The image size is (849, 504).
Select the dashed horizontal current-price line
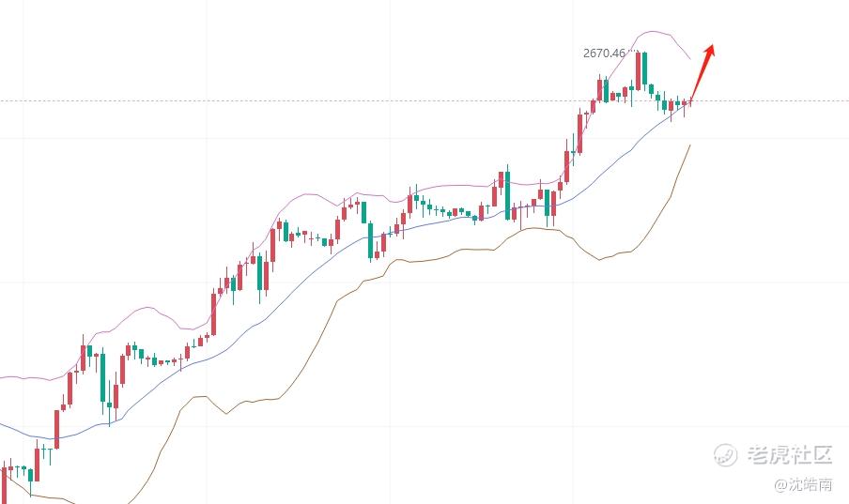point(424,100)
